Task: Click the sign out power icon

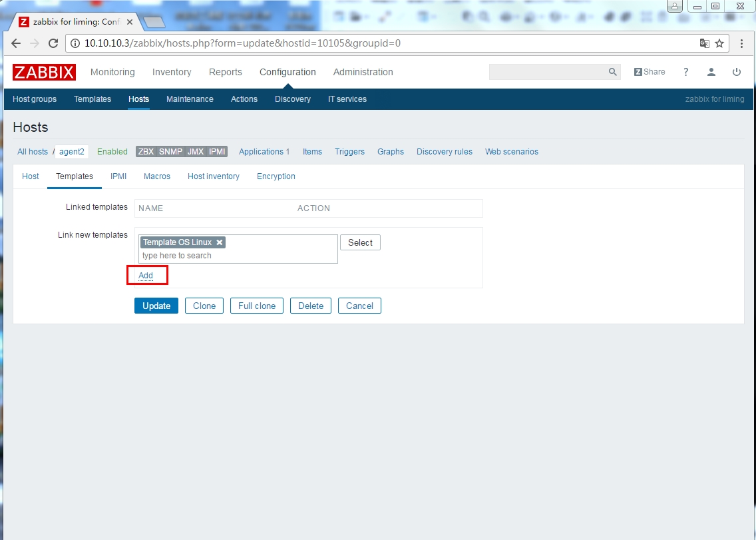Action: pyautogui.click(x=736, y=72)
